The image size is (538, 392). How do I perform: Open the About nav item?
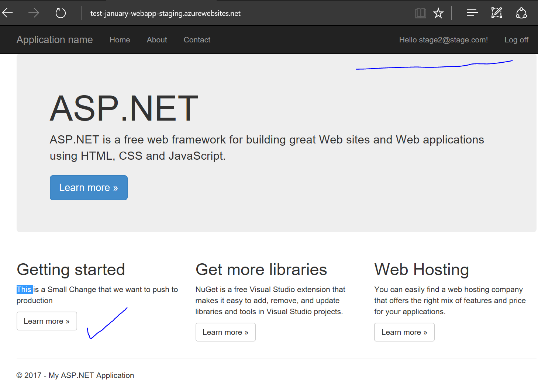157,40
